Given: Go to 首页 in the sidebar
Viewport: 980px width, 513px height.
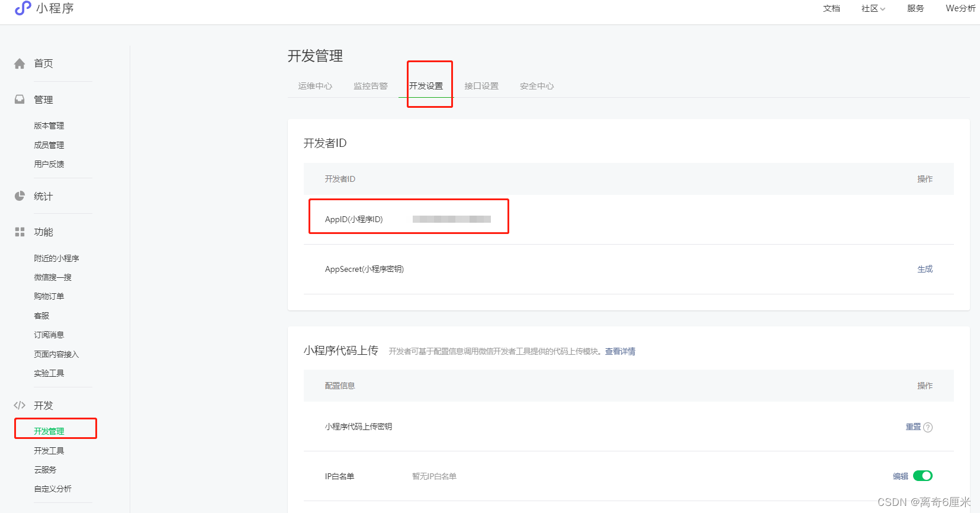Looking at the screenshot, I should pyautogui.click(x=43, y=63).
